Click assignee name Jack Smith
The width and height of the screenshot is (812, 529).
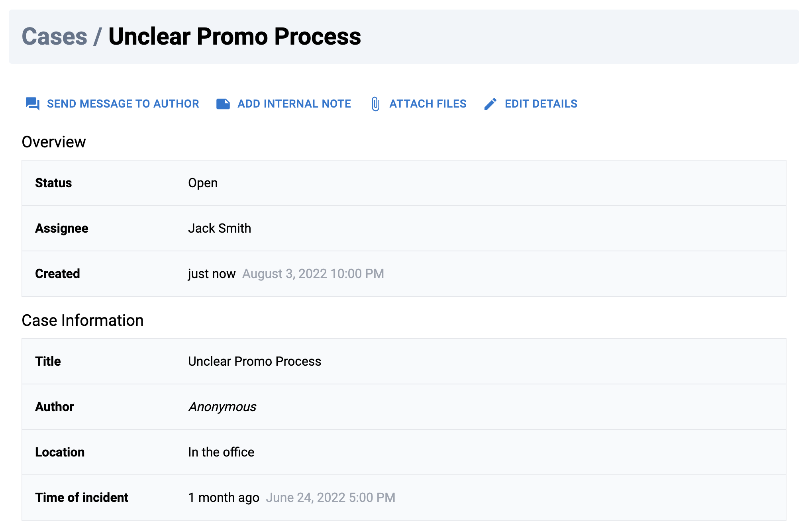coord(220,228)
